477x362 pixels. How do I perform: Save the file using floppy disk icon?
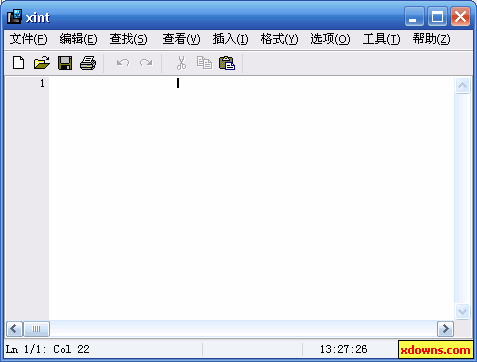[x=65, y=63]
